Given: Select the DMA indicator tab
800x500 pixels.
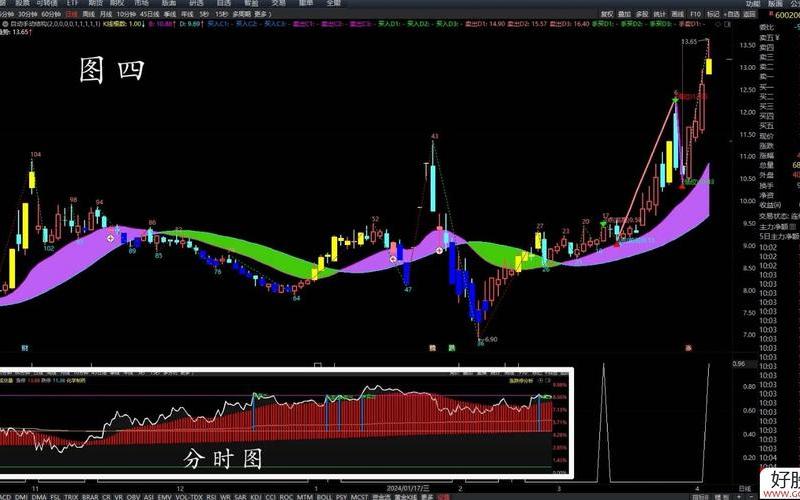Looking at the screenshot, I should [37, 496].
